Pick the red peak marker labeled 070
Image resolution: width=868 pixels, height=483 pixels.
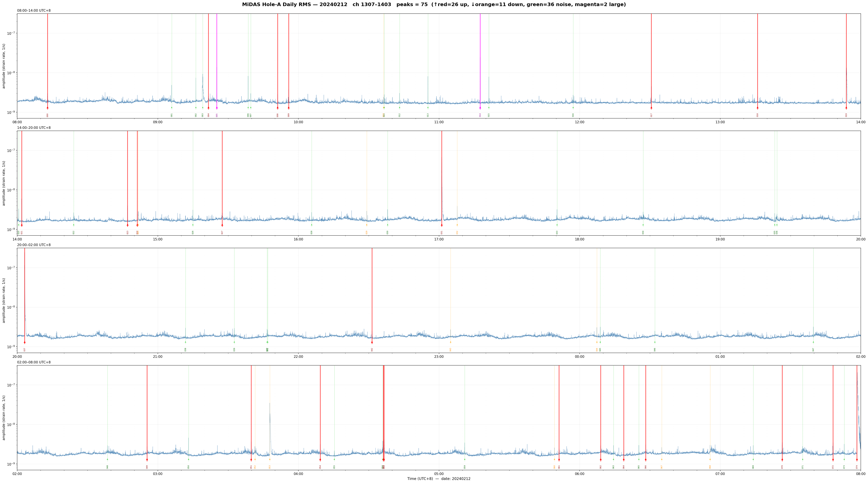pos(782,459)
